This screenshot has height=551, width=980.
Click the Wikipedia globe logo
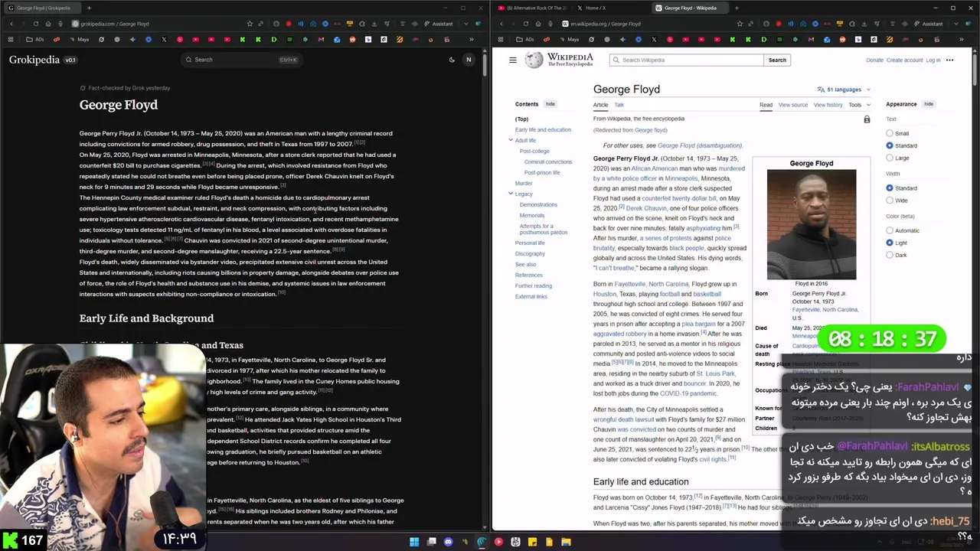click(534, 60)
